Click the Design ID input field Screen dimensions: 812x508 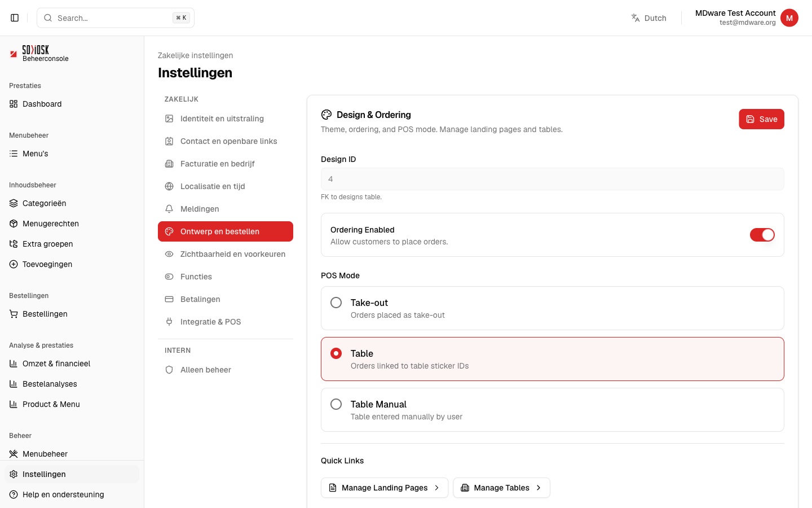(x=553, y=179)
